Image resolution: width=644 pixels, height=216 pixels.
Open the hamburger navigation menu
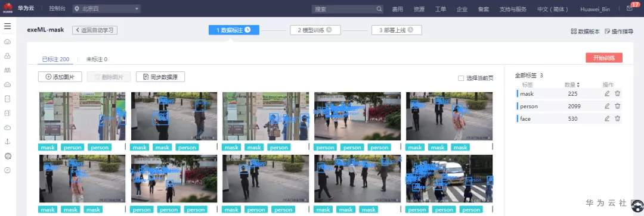coord(7,26)
